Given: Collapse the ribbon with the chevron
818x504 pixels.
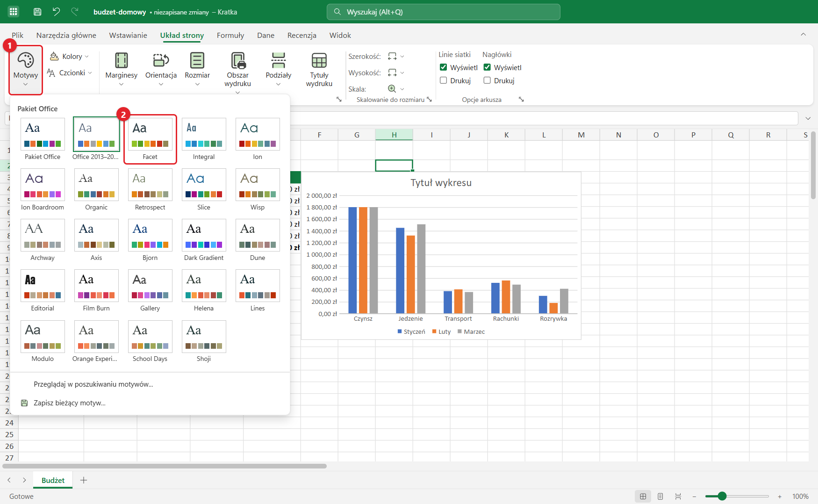Looking at the screenshot, I should (803, 34).
